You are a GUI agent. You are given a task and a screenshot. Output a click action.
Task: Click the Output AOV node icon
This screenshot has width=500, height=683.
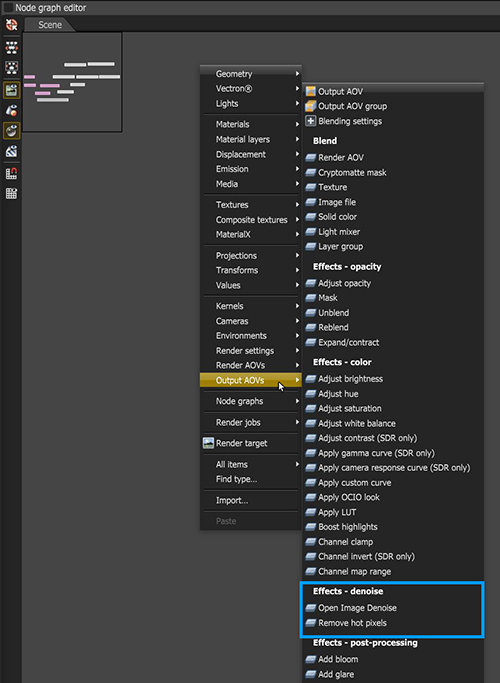[x=310, y=91]
